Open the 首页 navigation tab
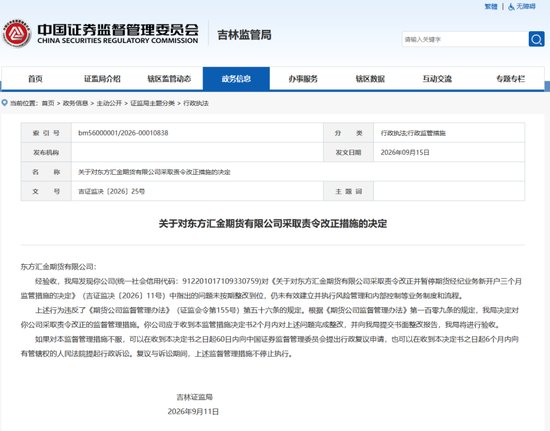This screenshot has width=550, height=431. click(x=35, y=79)
